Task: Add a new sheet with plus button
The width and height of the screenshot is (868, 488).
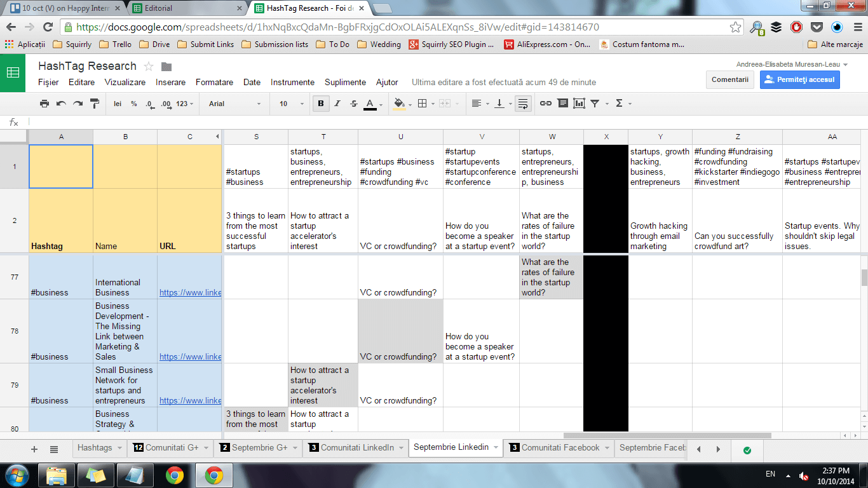Action: (34, 449)
